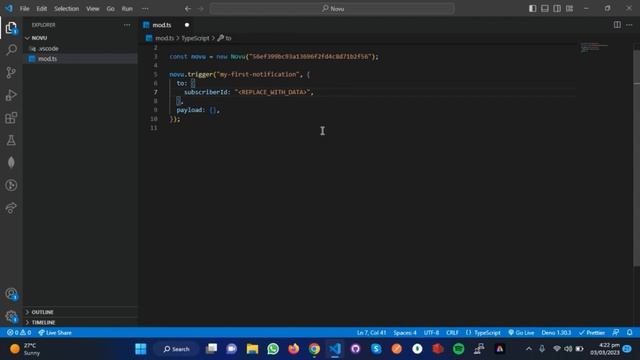The image size is (640, 360).
Task: Click errors and warnings status indicator
Action: 19,333
